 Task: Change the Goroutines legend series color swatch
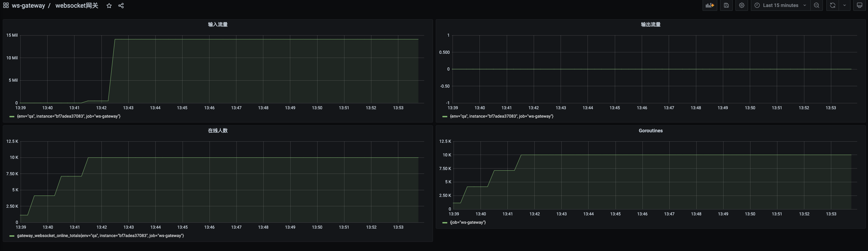(x=445, y=223)
